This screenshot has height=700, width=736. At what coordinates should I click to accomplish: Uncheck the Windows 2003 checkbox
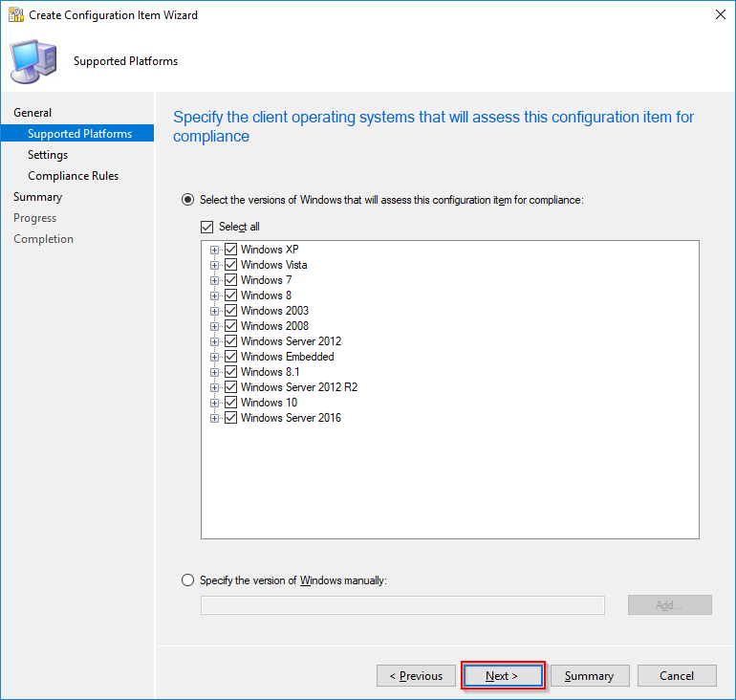click(230, 311)
